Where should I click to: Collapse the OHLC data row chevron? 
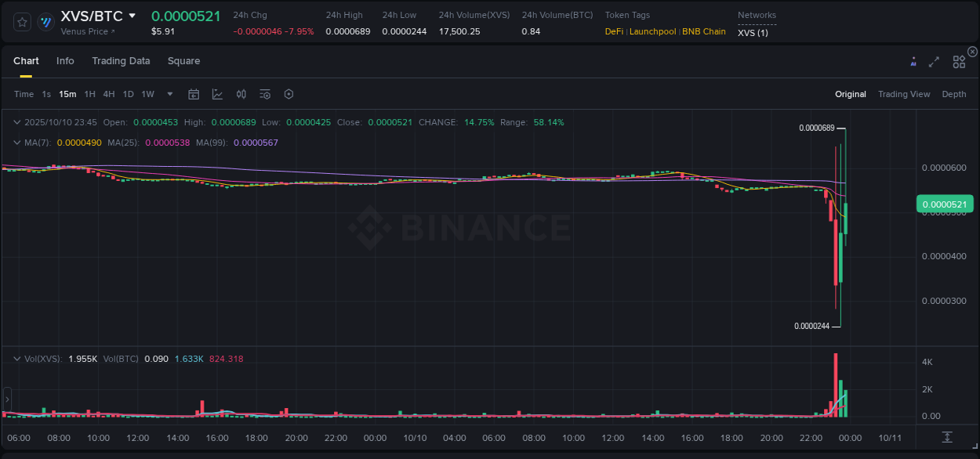click(17, 122)
